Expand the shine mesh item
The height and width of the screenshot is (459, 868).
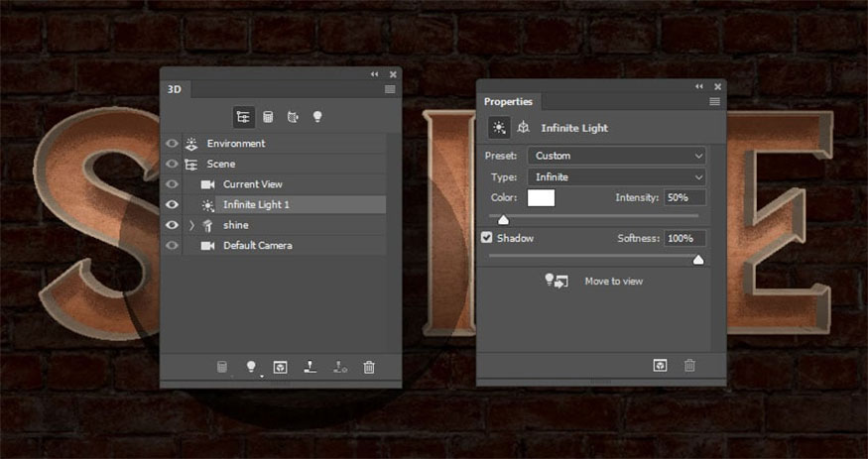191,225
